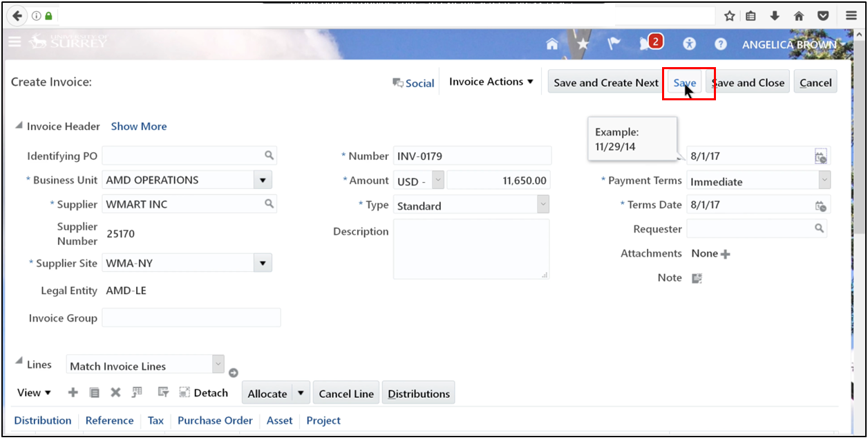Switch to the Purchase Order tab
Screen dimensions: 868x440
tap(215, 420)
